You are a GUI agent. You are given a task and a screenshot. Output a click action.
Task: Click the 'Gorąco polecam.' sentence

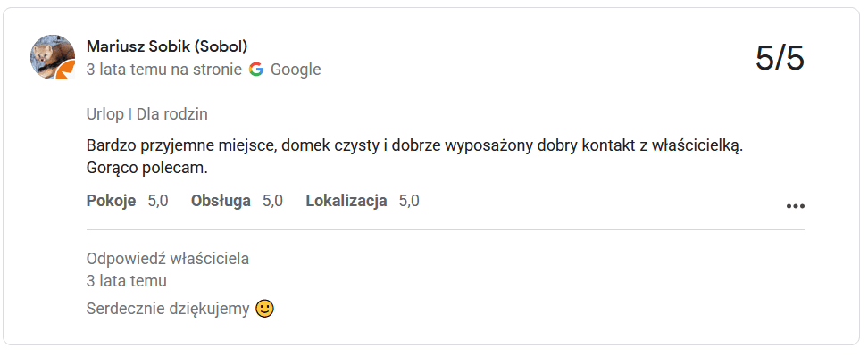(x=146, y=168)
